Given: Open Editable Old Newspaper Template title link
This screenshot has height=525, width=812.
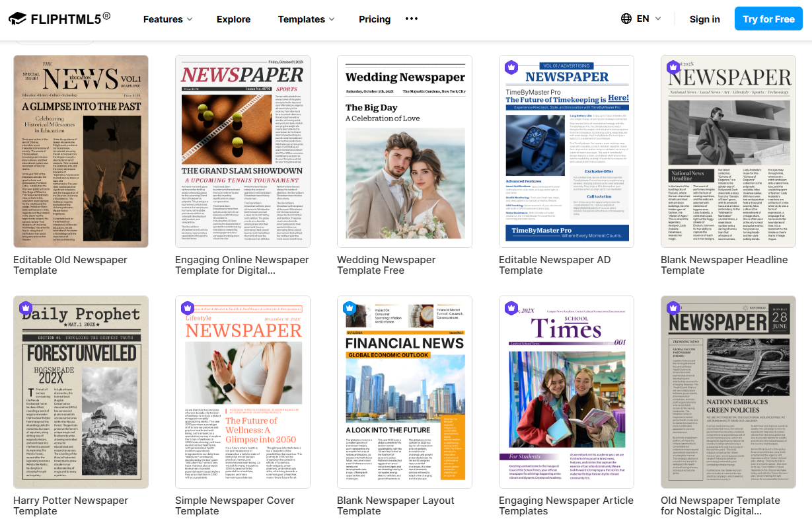Looking at the screenshot, I should [70, 264].
